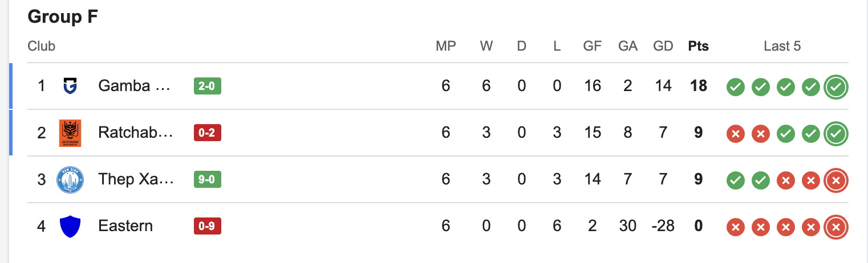Open the Eastern club name link
Image resolution: width=868 pixels, height=263 pixels.
pos(125,226)
